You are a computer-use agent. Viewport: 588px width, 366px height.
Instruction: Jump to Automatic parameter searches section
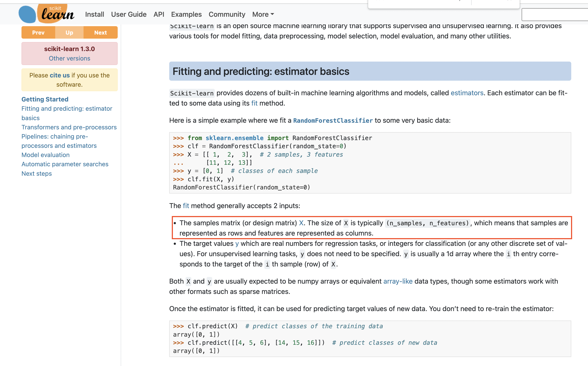(x=65, y=164)
